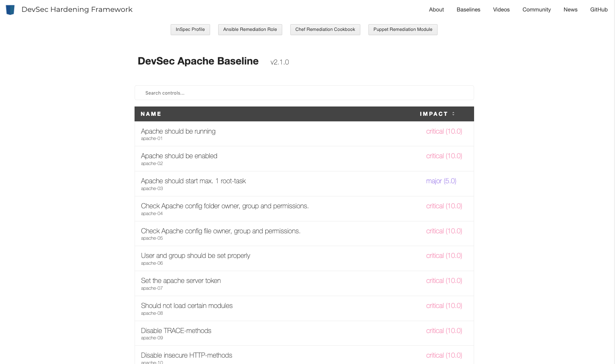
Task: Click critical (10.0) impact for apache-02
Action: pyautogui.click(x=444, y=156)
